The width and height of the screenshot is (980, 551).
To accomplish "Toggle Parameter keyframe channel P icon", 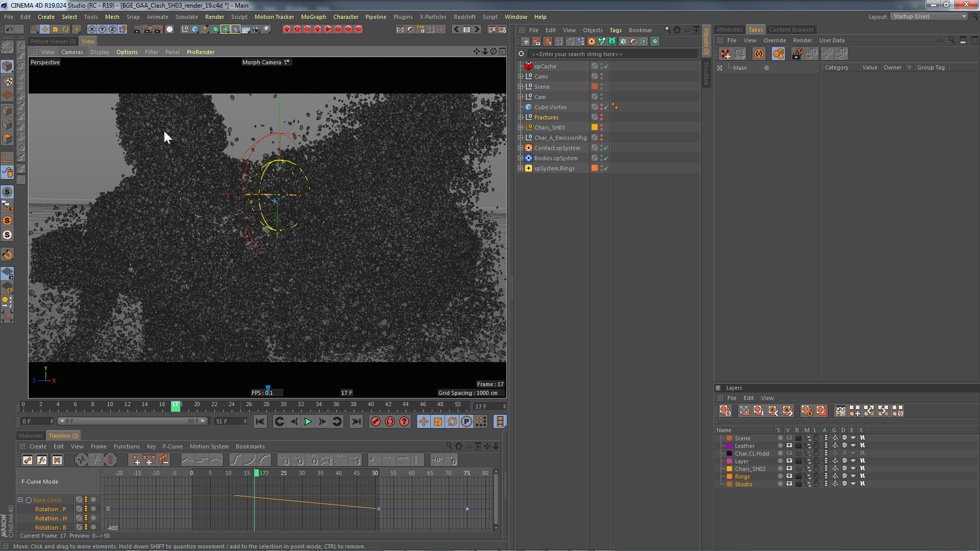I will [467, 421].
